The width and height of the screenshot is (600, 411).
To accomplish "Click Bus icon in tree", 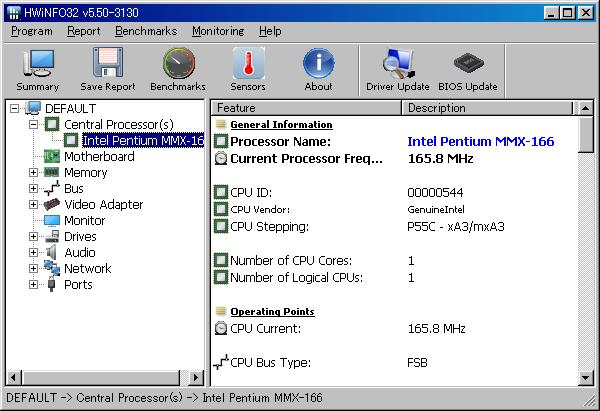I will 52,188.
